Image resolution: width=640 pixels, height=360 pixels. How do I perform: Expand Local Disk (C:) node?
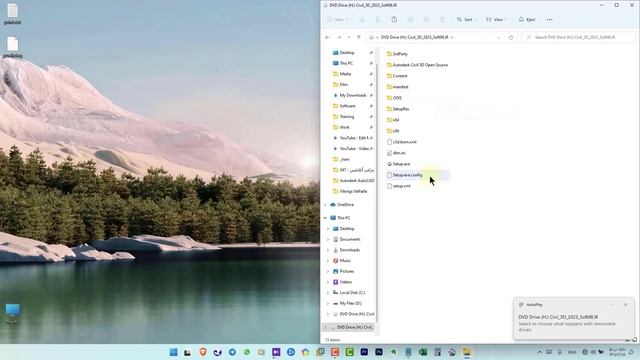[328, 293]
